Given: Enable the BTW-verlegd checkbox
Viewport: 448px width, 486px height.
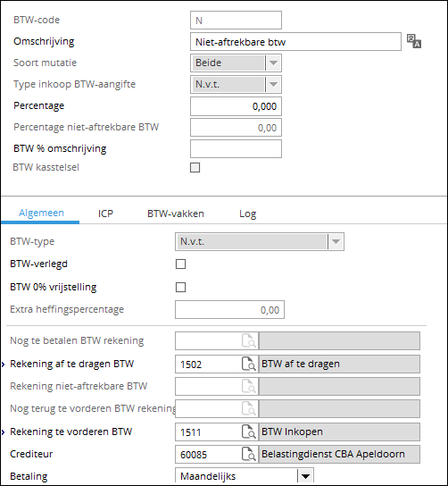Looking at the screenshot, I should point(180,264).
